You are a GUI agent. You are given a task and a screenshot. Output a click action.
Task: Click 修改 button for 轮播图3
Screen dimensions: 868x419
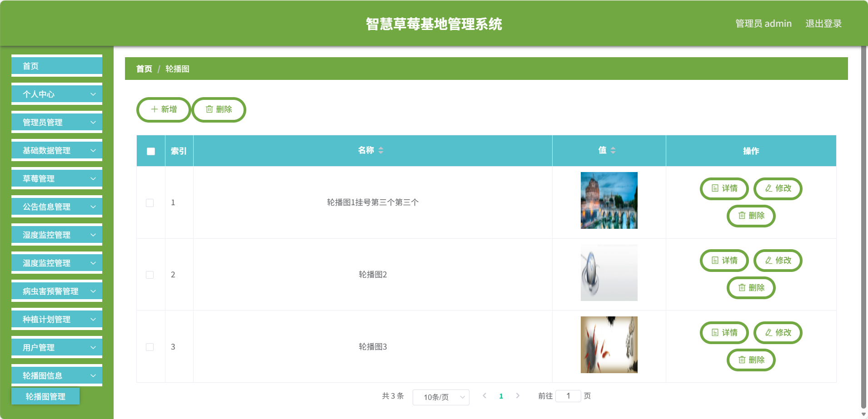(x=778, y=333)
